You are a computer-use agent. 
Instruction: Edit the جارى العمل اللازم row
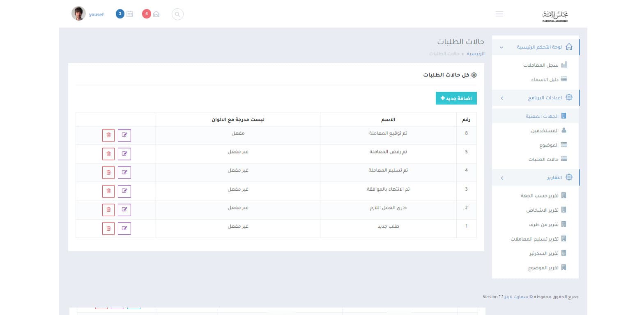click(124, 210)
